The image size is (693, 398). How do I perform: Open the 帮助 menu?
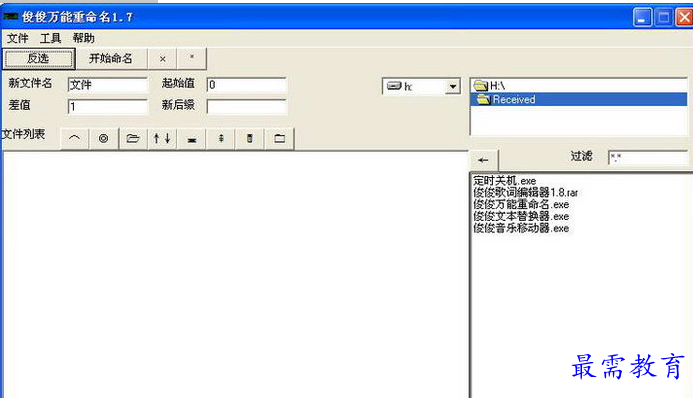click(84, 38)
